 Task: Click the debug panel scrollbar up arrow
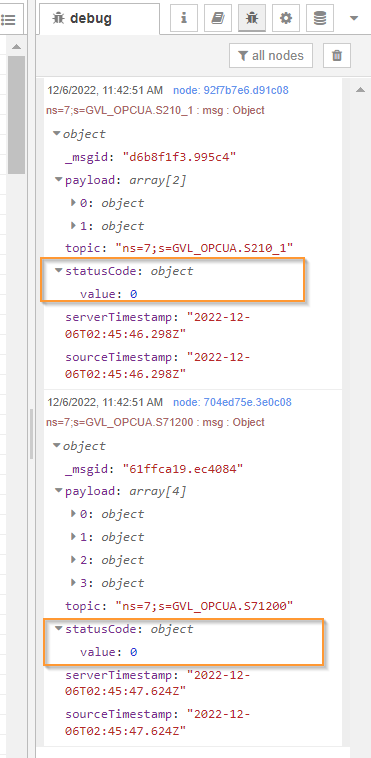coord(360,90)
